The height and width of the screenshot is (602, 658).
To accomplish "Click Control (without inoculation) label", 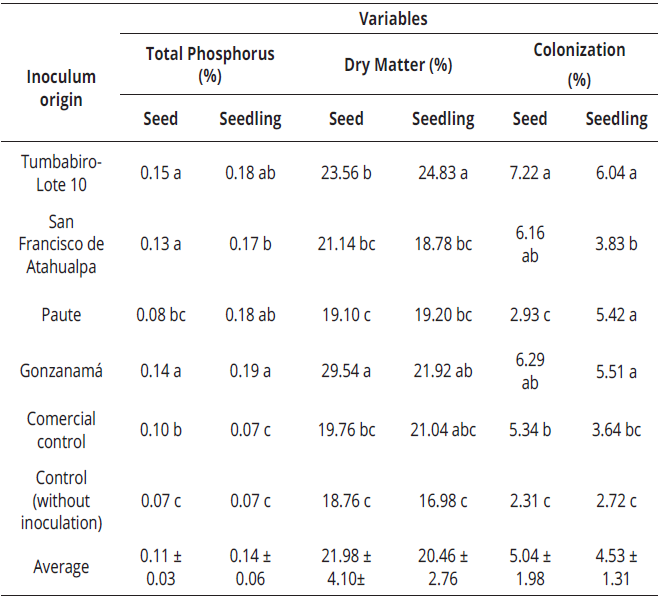I will pyautogui.click(x=61, y=500).
